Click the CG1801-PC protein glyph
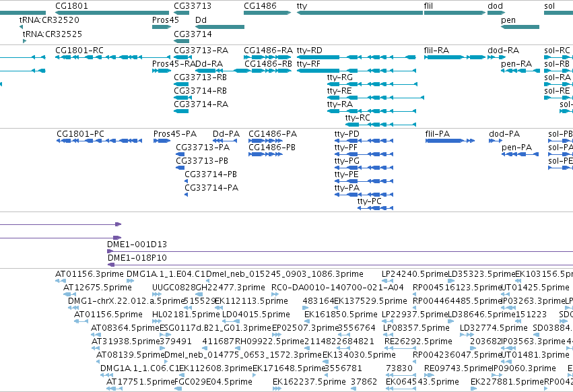 click(x=99, y=141)
